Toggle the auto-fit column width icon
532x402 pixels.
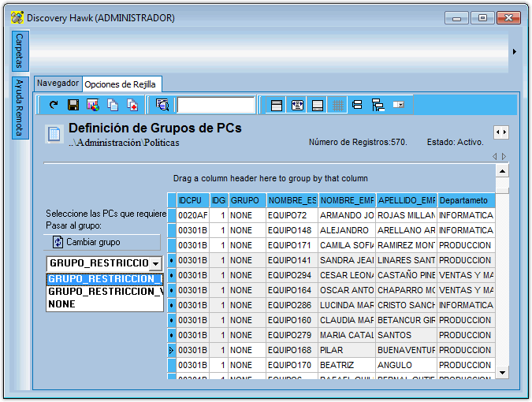[x=297, y=105]
